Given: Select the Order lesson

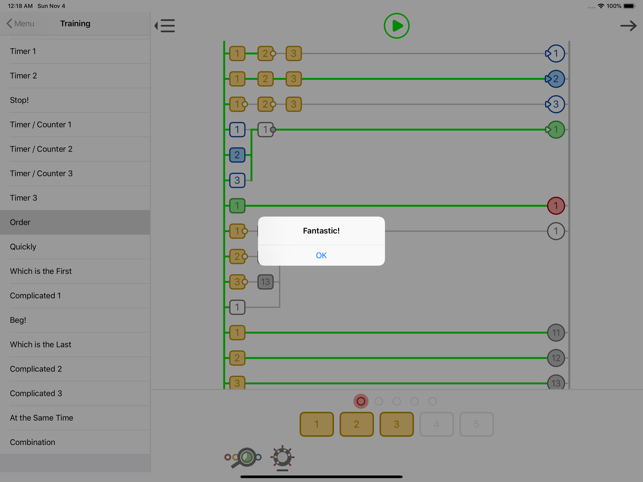Looking at the screenshot, I should click(75, 222).
